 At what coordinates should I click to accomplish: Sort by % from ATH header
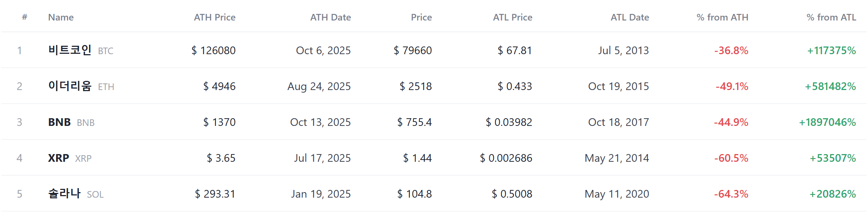coord(722,17)
